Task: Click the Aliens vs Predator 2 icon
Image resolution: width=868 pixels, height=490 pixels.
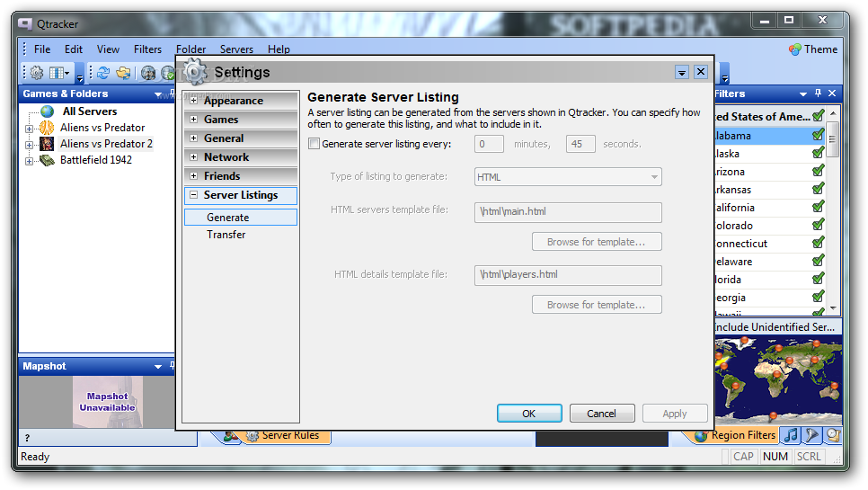Action: [x=47, y=144]
